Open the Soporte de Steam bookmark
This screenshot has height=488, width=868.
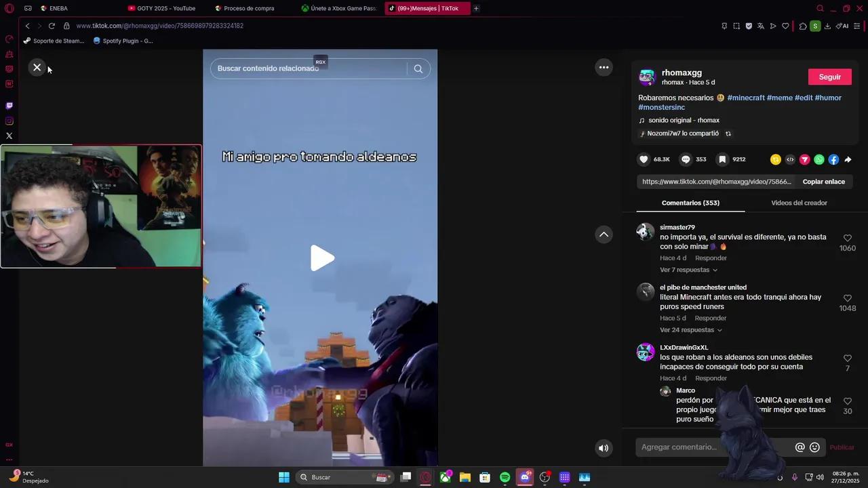tap(54, 41)
